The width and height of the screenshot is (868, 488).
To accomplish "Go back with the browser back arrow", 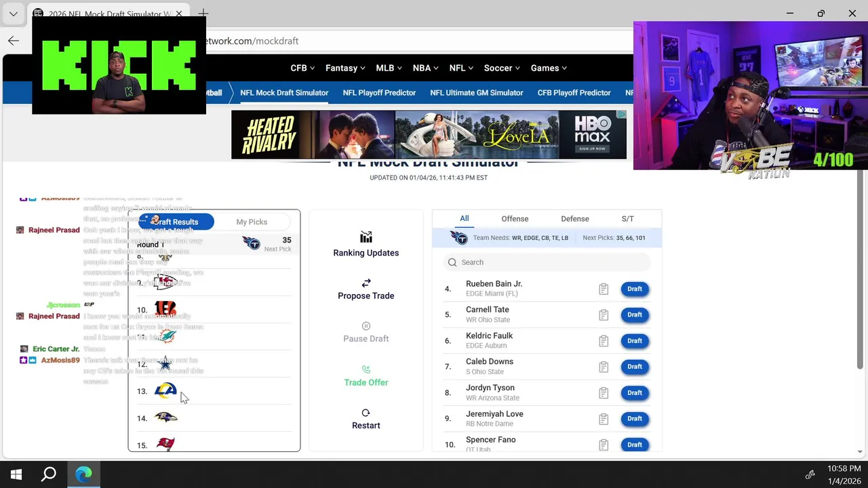I will click(x=14, y=41).
